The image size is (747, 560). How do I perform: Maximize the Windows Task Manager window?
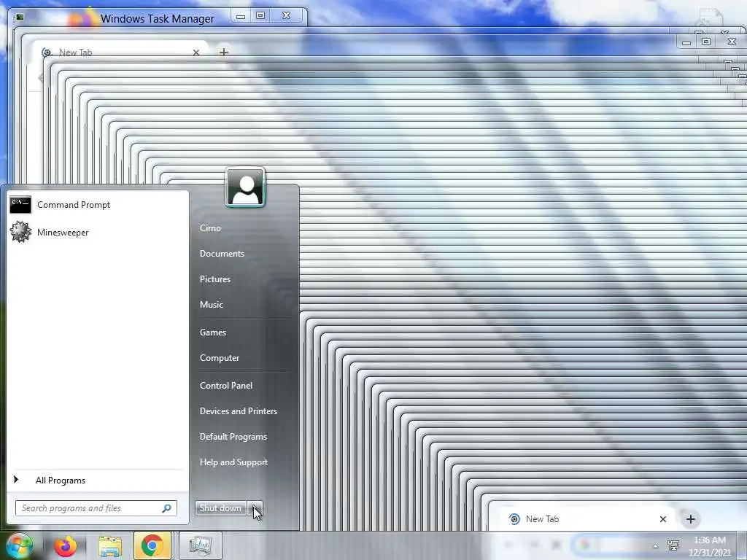point(260,16)
